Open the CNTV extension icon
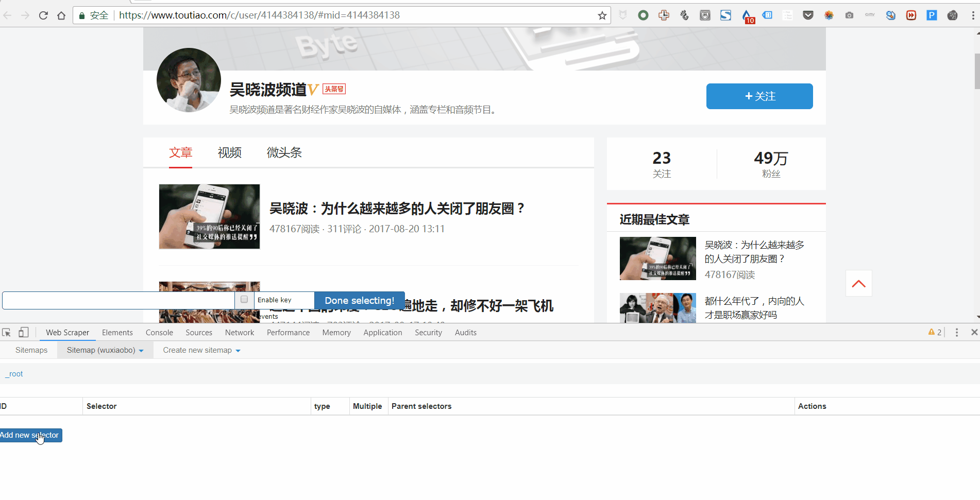Image resolution: width=980 pixels, height=500 pixels. click(x=870, y=15)
